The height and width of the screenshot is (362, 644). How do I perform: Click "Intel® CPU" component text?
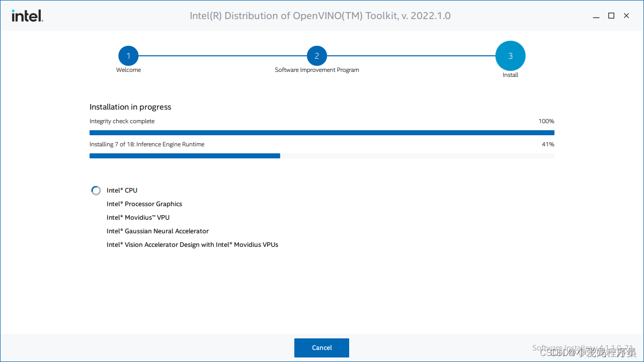tap(122, 191)
